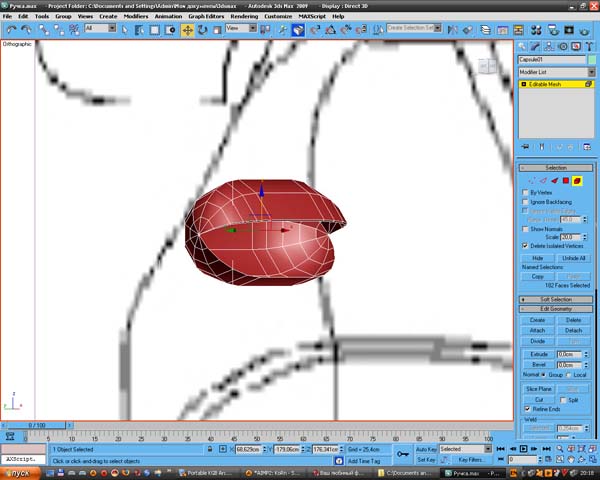Open the Modifiers menu
Screen dimensions: 600x480
pyautogui.click(x=136, y=17)
